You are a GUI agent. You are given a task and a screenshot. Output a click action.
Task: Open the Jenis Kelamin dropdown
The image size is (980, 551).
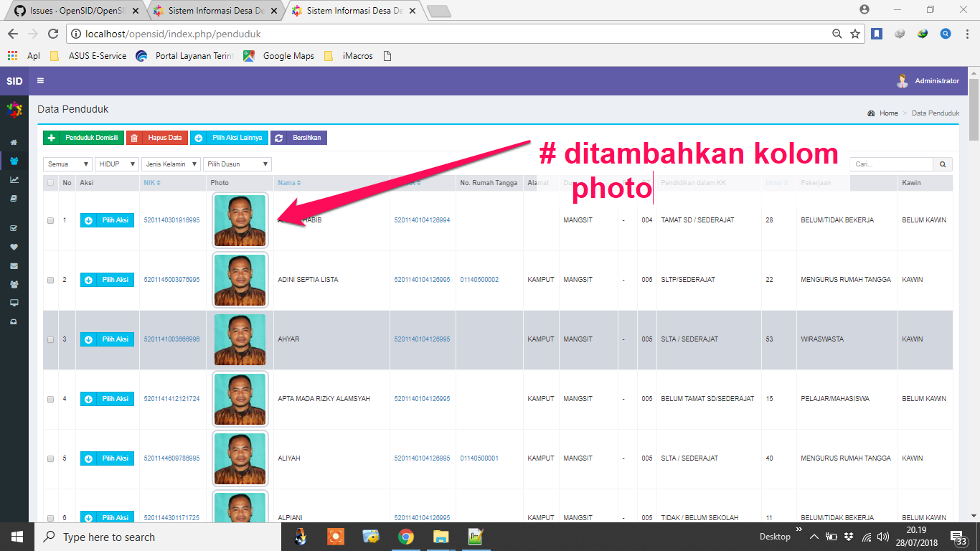click(172, 164)
